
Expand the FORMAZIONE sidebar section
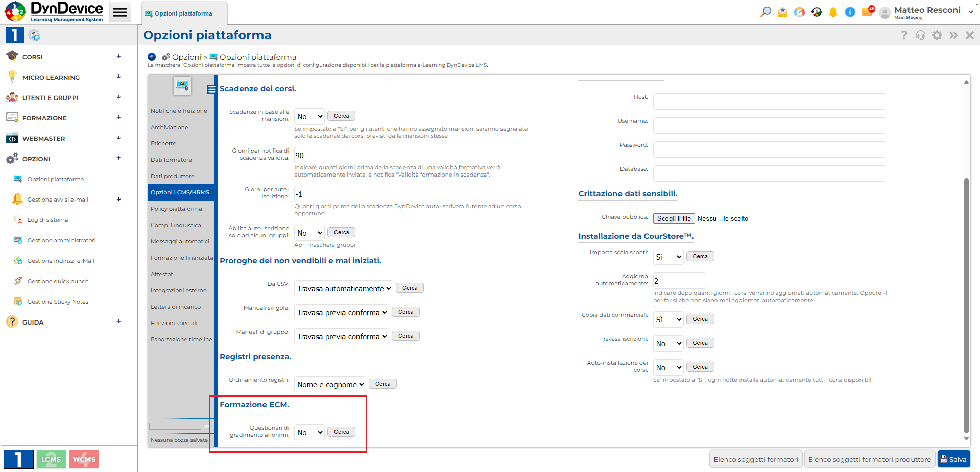pyautogui.click(x=118, y=118)
